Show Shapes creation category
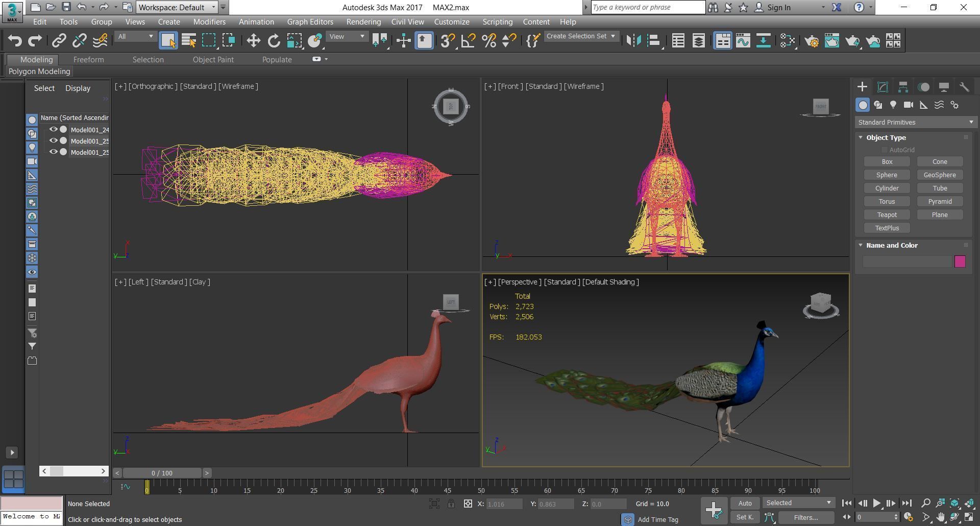The height and width of the screenshot is (526, 980). 878,105
